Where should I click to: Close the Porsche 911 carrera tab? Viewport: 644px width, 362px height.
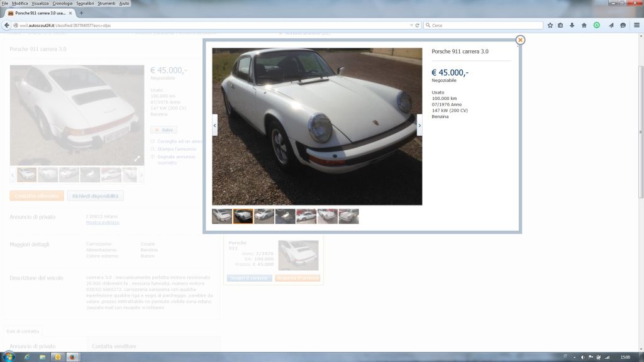click(x=70, y=13)
